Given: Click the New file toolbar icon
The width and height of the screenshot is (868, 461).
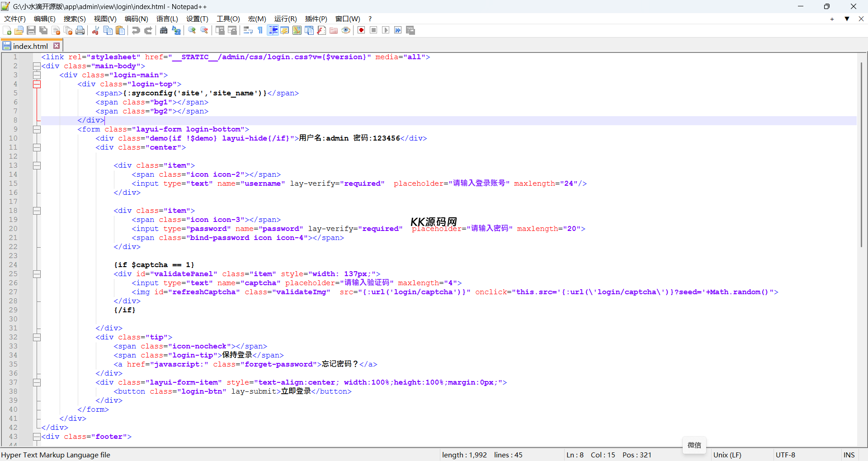Looking at the screenshot, I should coord(7,30).
